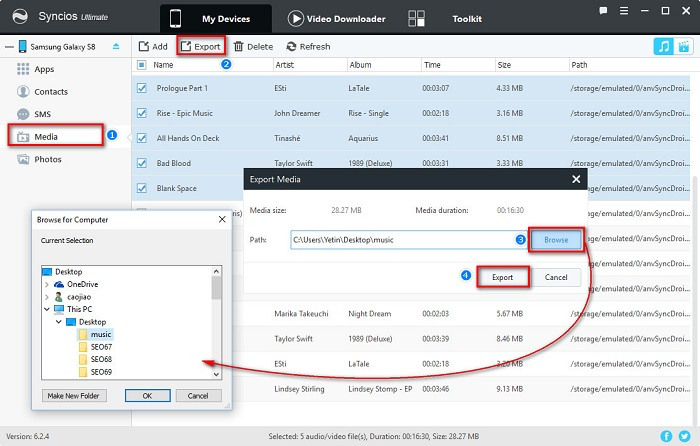Click the export Path input field

[x=408, y=240]
